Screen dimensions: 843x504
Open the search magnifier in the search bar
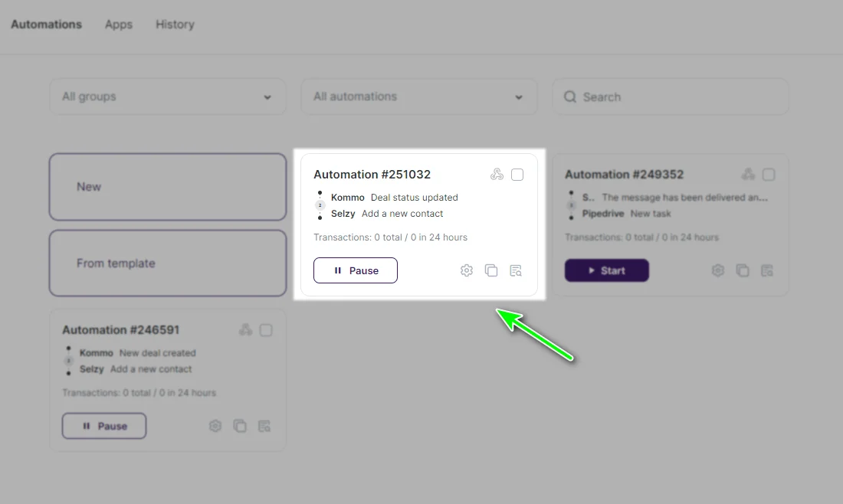coord(569,97)
